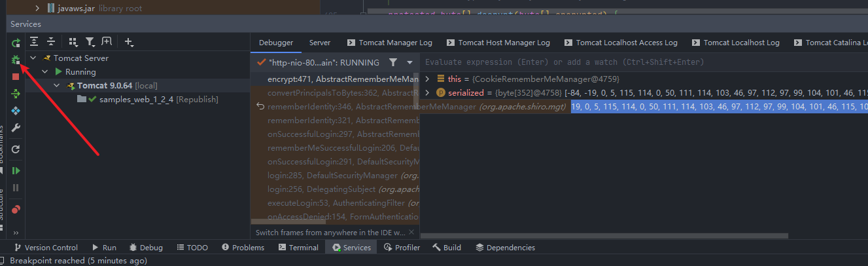
Task: Click the Pause Program icon
Action: point(16,187)
